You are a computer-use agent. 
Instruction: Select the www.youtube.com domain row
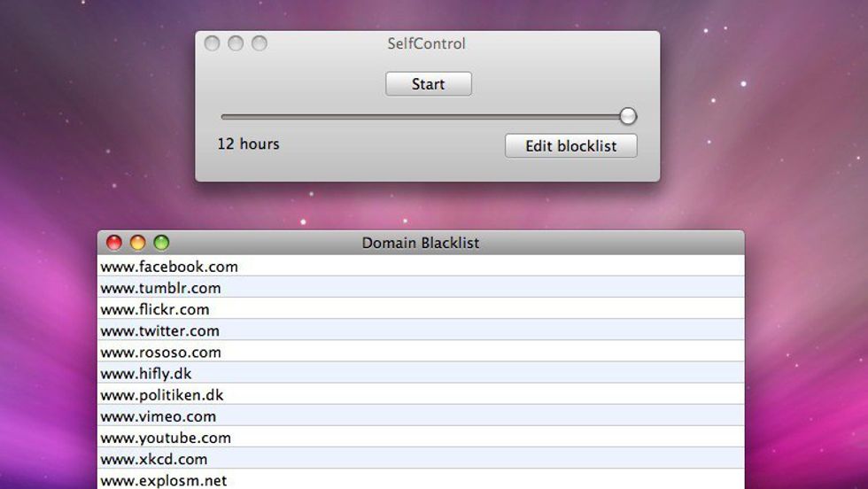(166, 438)
